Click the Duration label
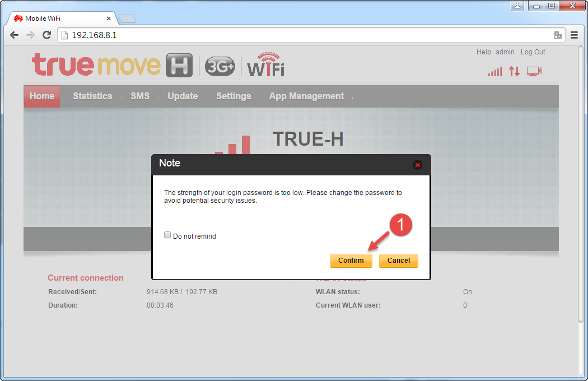This screenshot has width=588, height=381. coord(63,305)
